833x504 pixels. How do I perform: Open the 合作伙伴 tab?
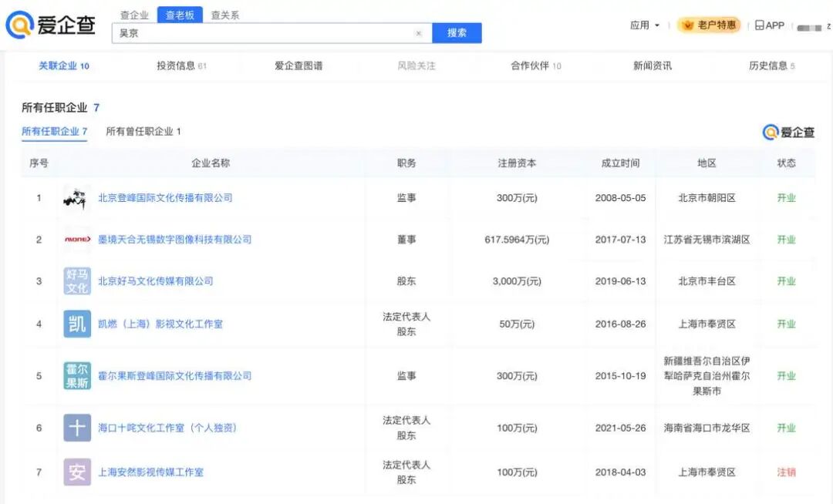click(x=536, y=66)
